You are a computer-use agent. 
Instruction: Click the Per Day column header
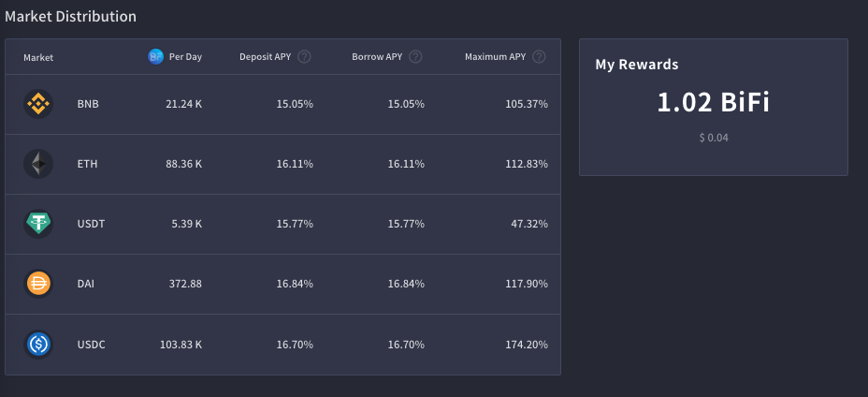(x=185, y=57)
